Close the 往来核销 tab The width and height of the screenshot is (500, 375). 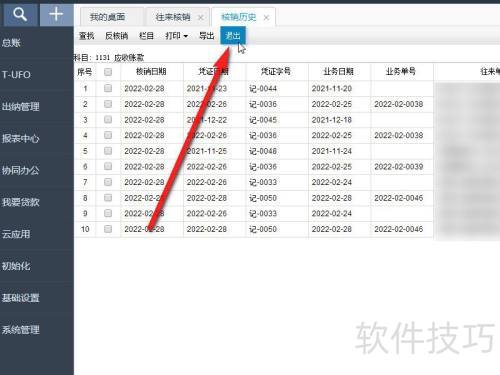click(x=200, y=18)
